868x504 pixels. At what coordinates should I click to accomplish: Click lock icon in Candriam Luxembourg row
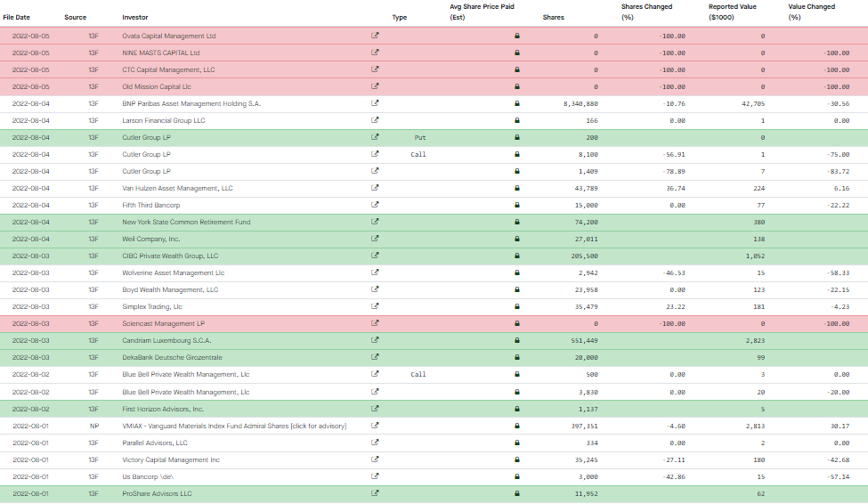517,341
